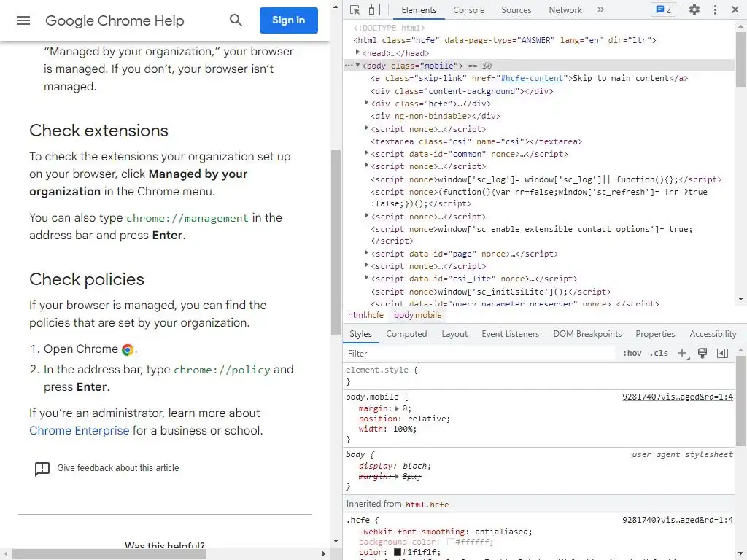This screenshot has width=747, height=560.
Task: Click Give feedback about this article
Action: click(117, 468)
